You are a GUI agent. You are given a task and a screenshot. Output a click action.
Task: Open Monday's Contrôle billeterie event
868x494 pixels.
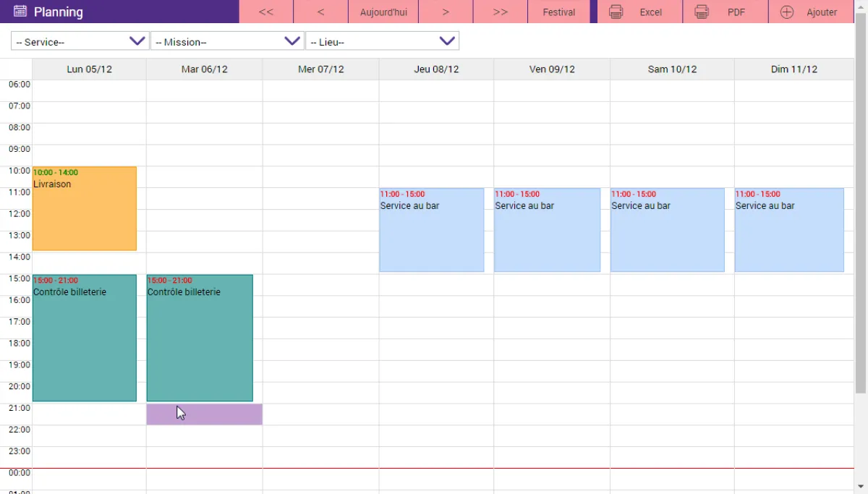(85, 338)
